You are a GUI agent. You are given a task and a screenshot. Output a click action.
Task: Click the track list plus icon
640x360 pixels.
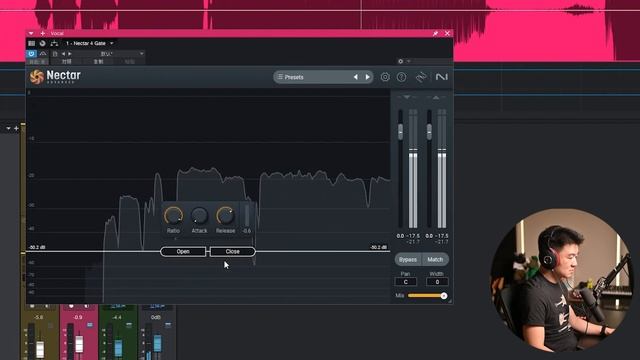click(16, 129)
